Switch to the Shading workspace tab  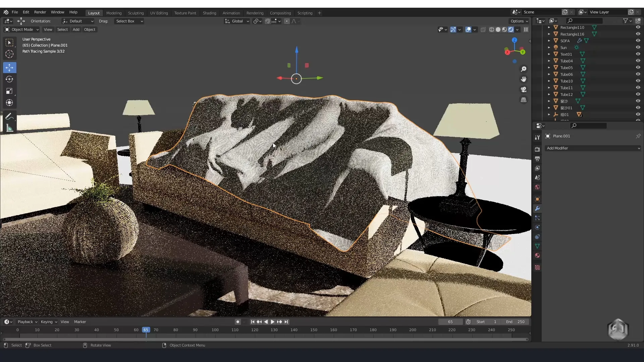pyautogui.click(x=209, y=13)
